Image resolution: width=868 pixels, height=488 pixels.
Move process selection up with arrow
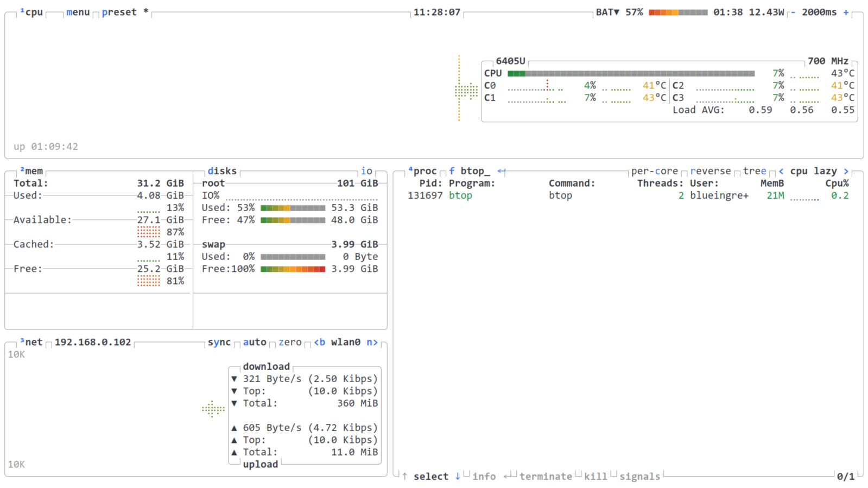pyautogui.click(x=404, y=476)
